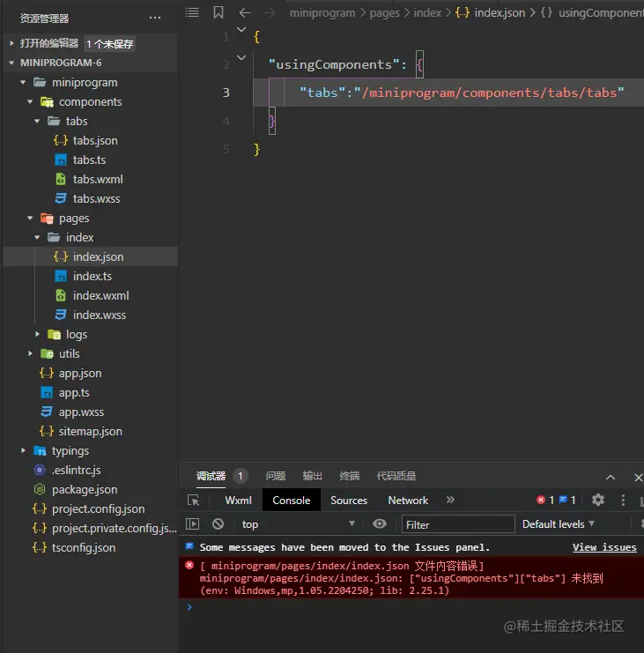Expand the 打开的编辑器 section
The width and height of the screenshot is (644, 653).
pyautogui.click(x=11, y=43)
